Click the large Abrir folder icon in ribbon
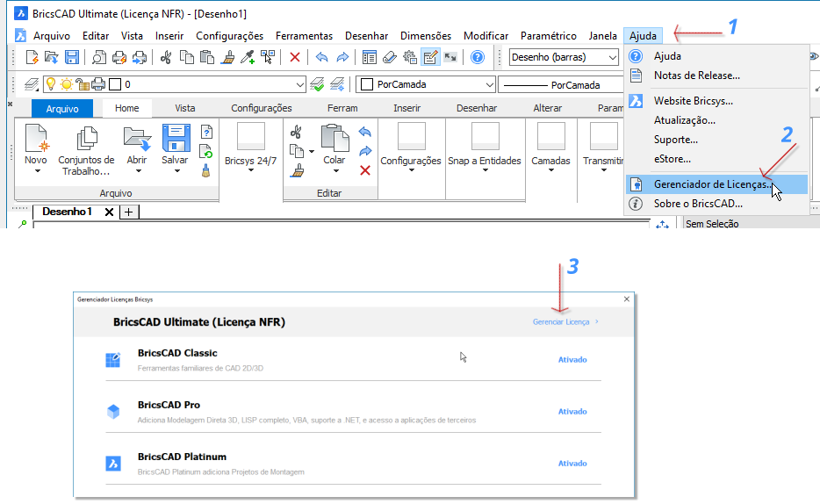 pos(137,138)
